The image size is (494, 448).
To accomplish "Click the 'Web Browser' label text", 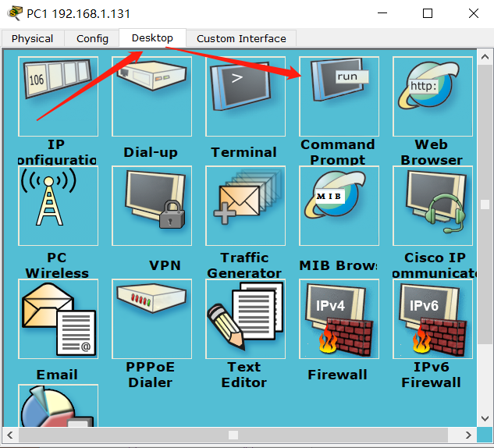I will tap(432, 152).
